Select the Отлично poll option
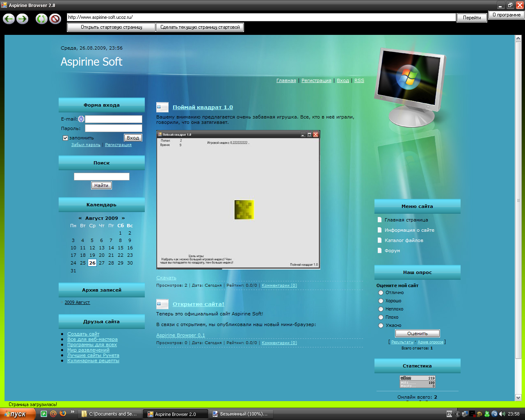 (x=381, y=293)
